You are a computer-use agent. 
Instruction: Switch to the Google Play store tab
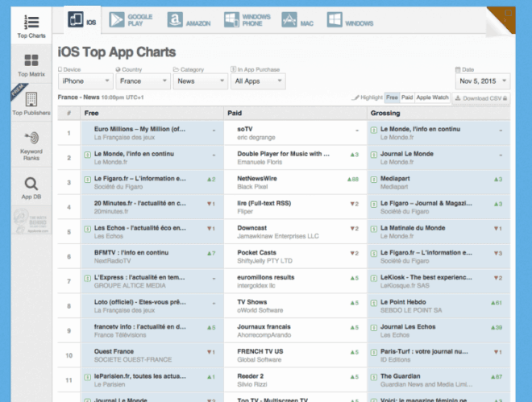131,22
